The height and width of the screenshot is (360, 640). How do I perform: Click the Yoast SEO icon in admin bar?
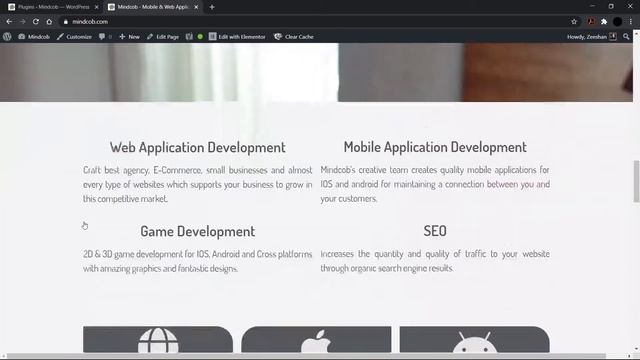(189, 37)
